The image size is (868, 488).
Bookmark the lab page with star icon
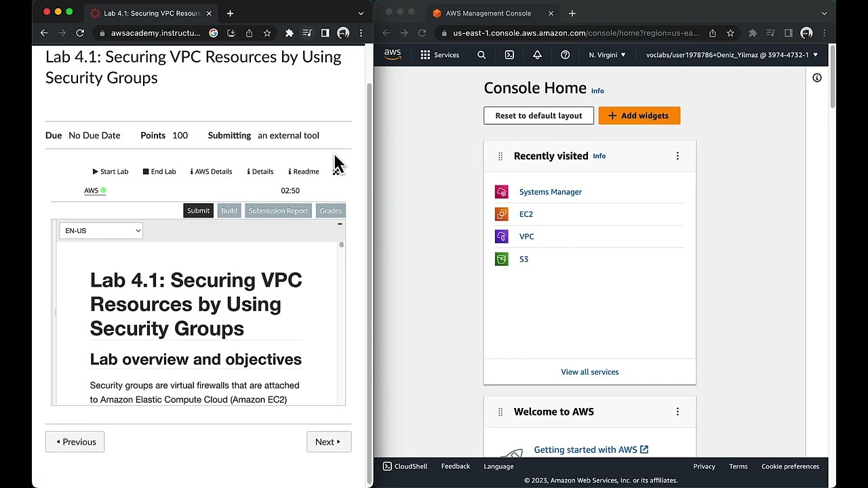click(267, 33)
